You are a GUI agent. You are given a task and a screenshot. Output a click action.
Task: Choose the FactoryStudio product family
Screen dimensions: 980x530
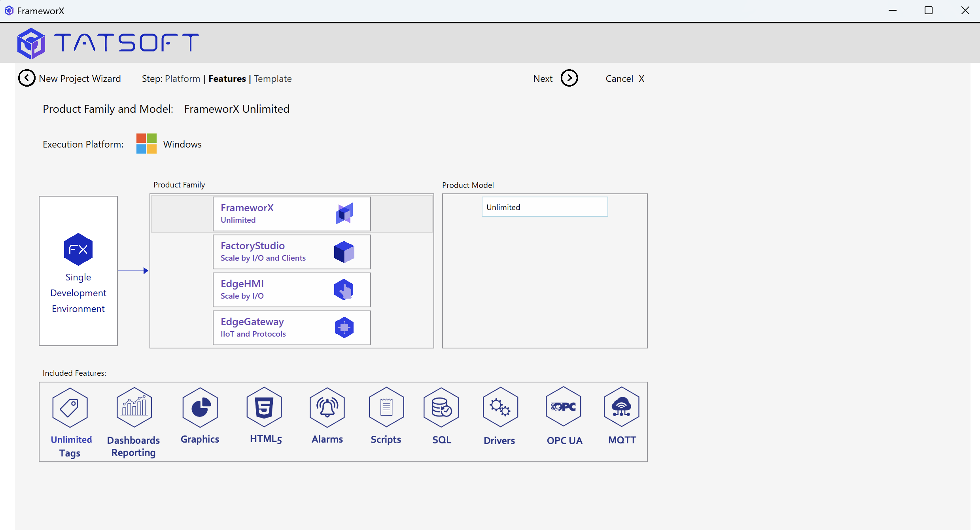(292, 252)
